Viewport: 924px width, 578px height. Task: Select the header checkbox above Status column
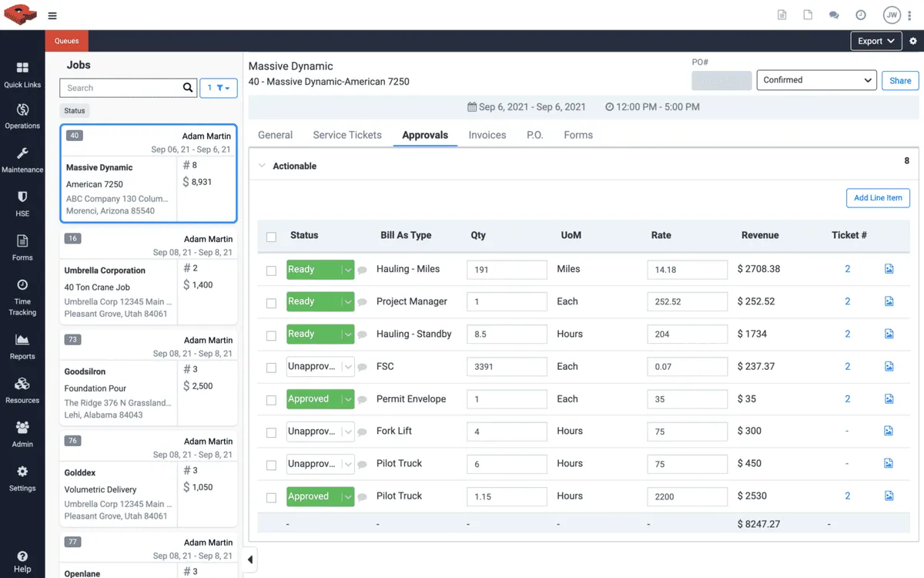click(x=271, y=237)
